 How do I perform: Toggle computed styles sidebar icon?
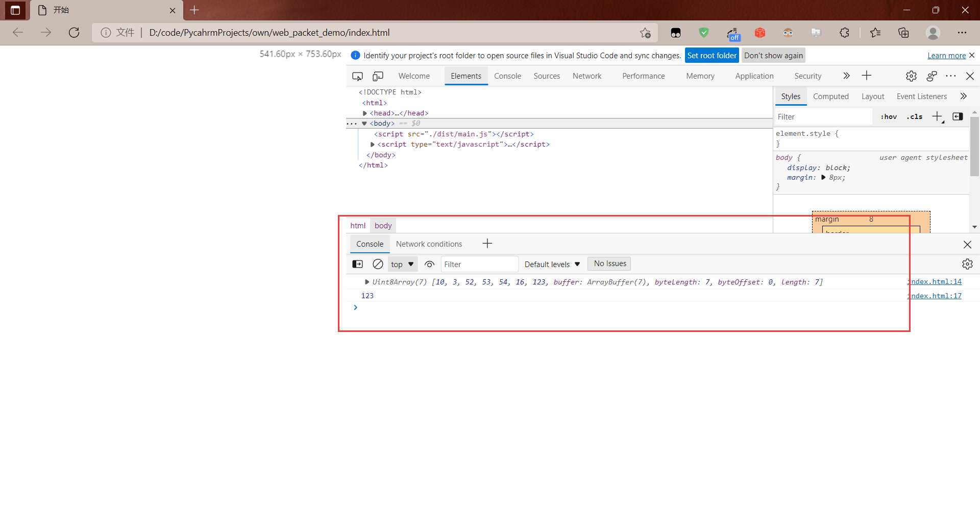pyautogui.click(x=958, y=117)
